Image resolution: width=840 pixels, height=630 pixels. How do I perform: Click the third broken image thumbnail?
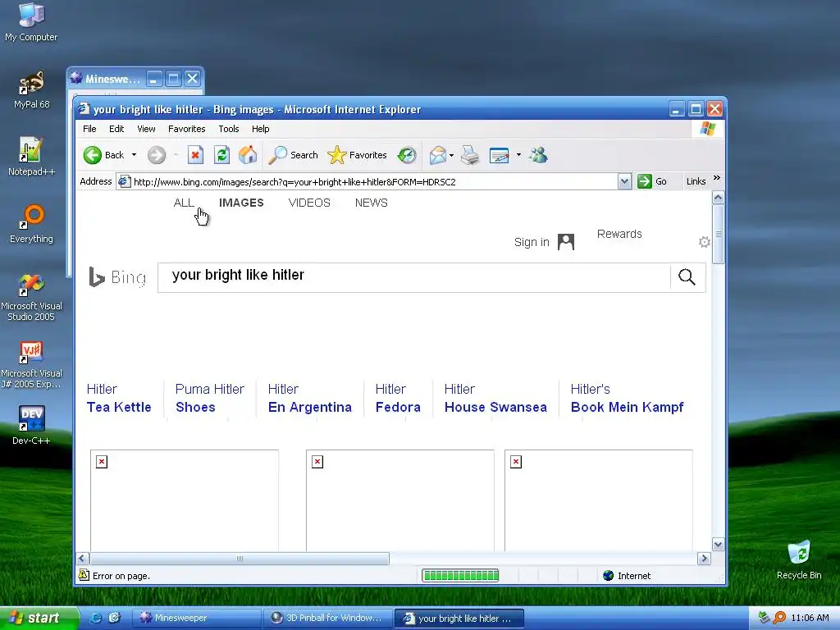(598, 500)
